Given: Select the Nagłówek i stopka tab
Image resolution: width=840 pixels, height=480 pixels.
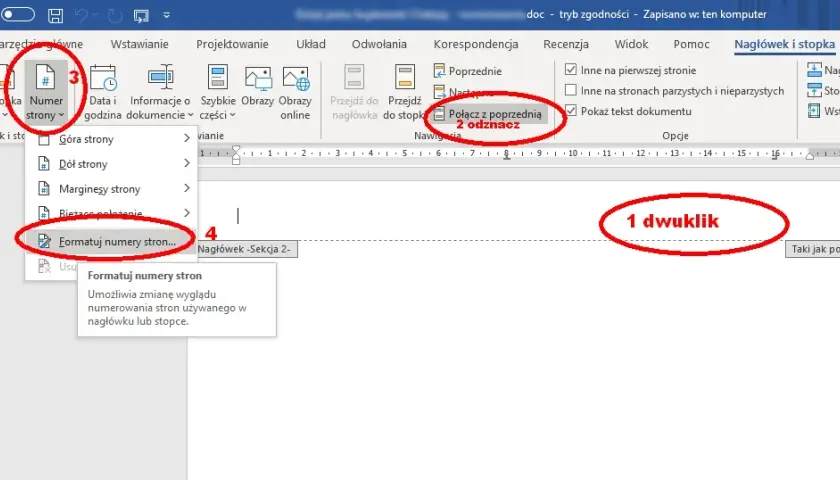Looking at the screenshot, I should point(784,44).
